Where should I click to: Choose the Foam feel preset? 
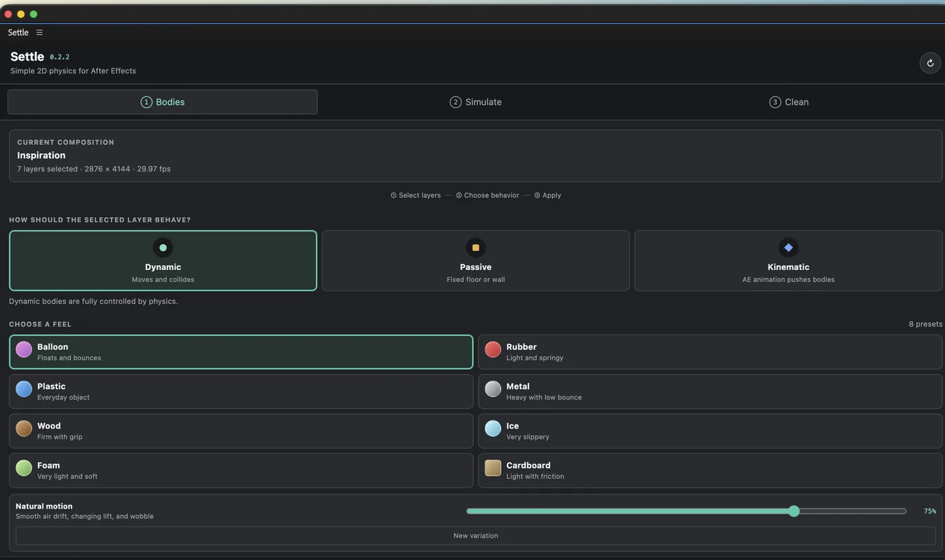tap(241, 470)
